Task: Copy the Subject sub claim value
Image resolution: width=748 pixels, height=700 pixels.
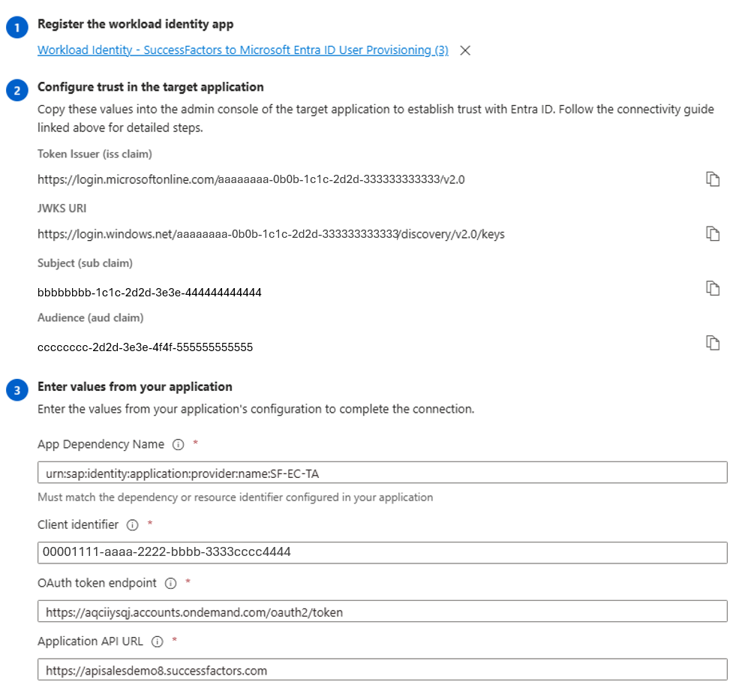Action: pyautogui.click(x=713, y=288)
